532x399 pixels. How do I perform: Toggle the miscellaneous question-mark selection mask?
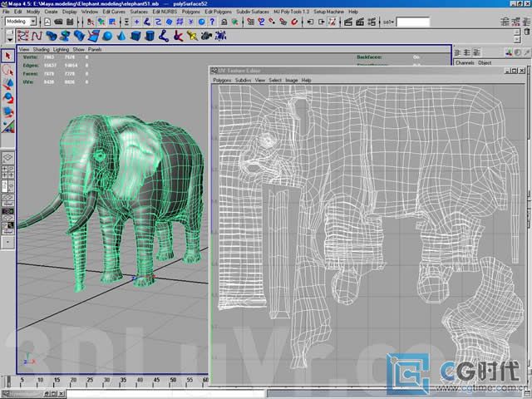point(213,22)
